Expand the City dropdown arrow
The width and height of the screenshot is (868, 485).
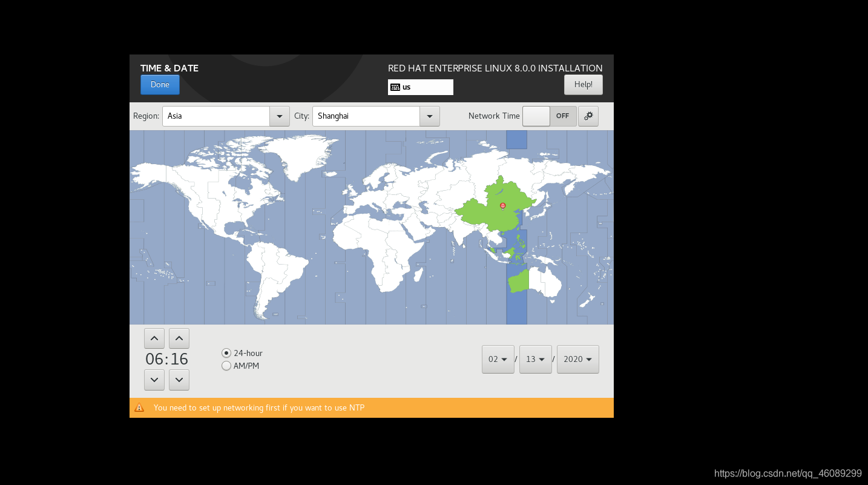(x=429, y=116)
